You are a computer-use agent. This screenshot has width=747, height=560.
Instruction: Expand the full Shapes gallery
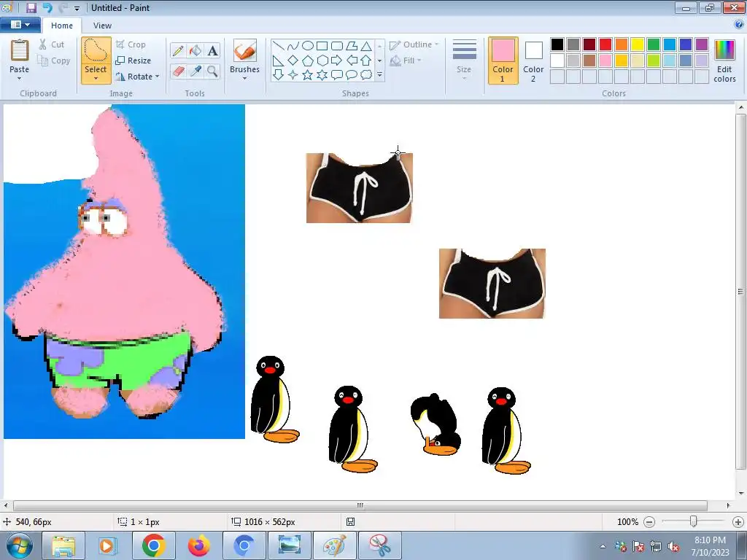click(x=379, y=75)
